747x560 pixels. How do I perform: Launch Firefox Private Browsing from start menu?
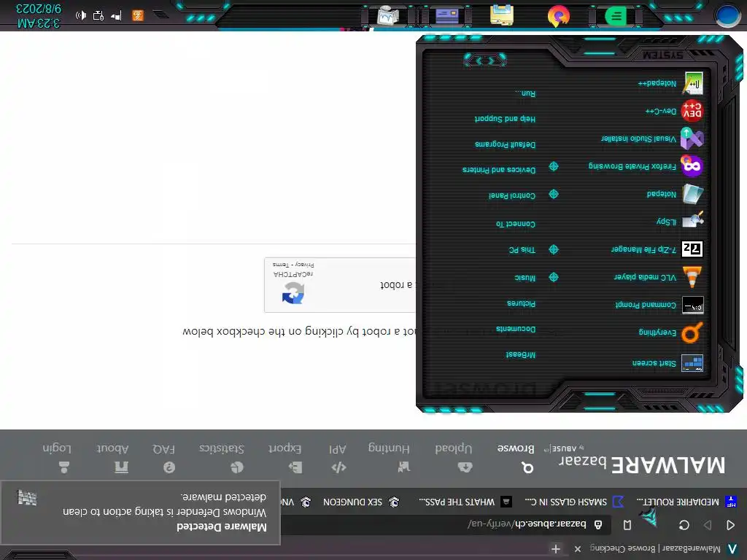[x=646, y=166]
